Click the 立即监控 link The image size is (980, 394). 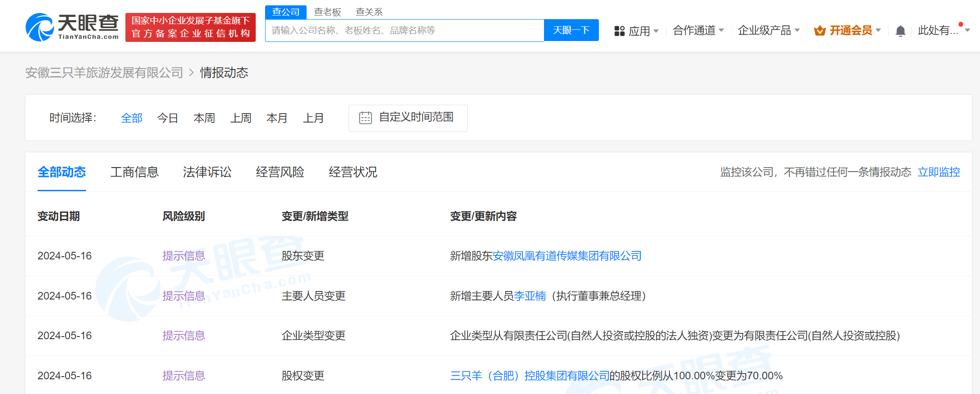tap(938, 172)
